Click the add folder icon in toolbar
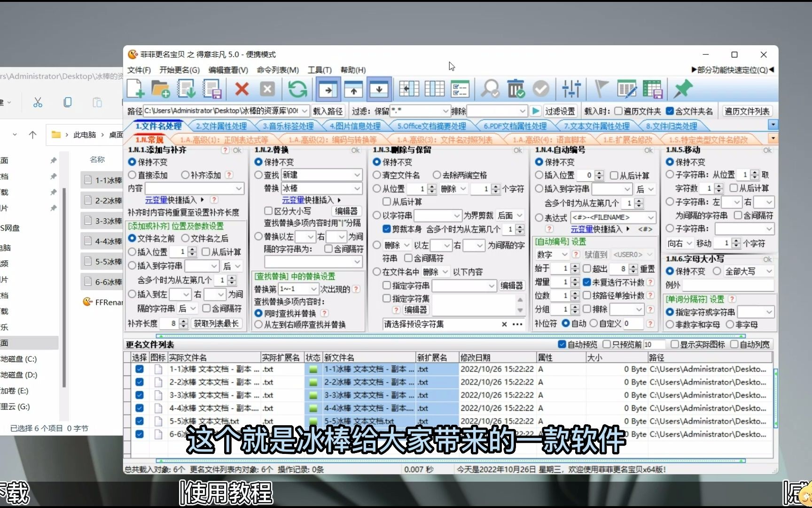Screen dimensions: 812x508 160,89
